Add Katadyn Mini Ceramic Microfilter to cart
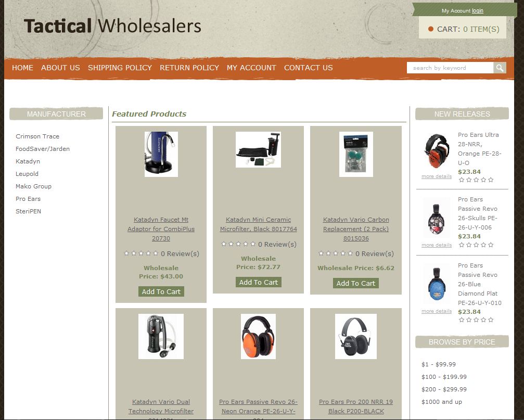 pyautogui.click(x=258, y=282)
